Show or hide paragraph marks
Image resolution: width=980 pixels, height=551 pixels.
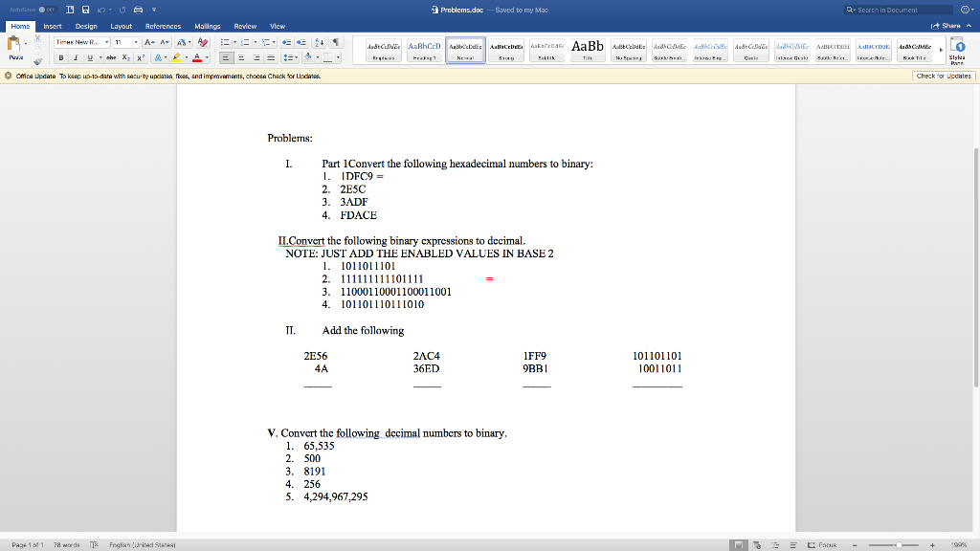click(x=336, y=42)
